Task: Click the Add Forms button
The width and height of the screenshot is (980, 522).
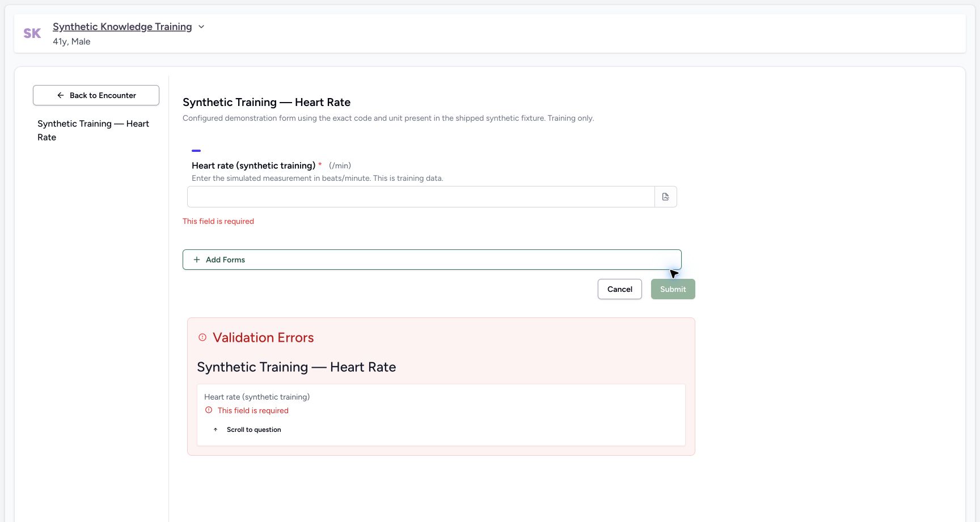Action: click(432, 260)
